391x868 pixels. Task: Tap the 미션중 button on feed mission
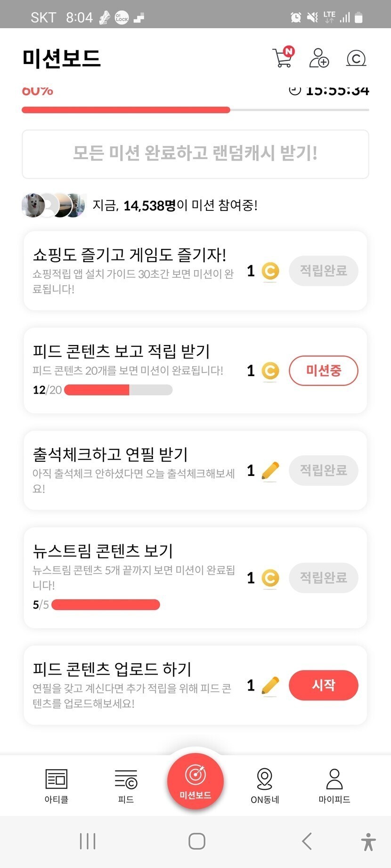point(323,370)
